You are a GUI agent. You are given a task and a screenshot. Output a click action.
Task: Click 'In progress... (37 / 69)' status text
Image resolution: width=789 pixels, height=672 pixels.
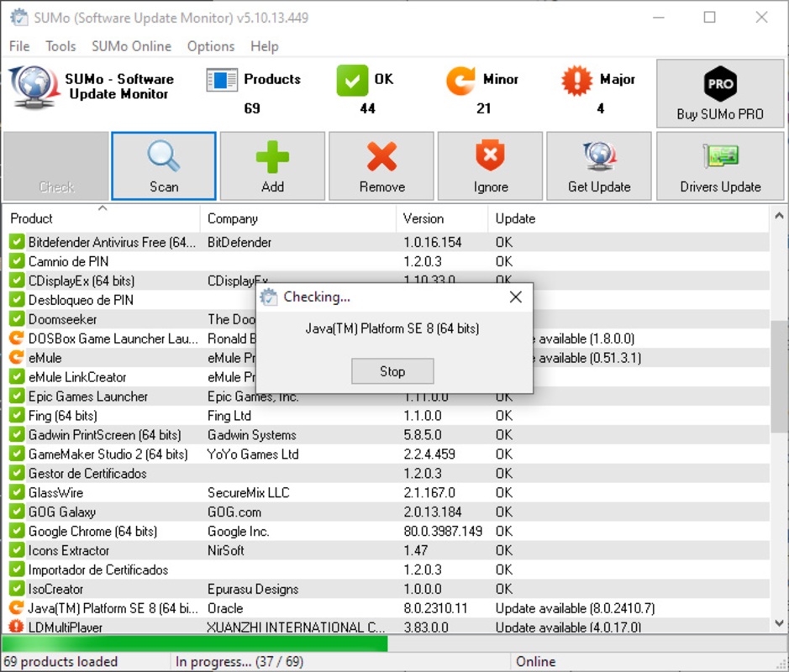coord(239,661)
